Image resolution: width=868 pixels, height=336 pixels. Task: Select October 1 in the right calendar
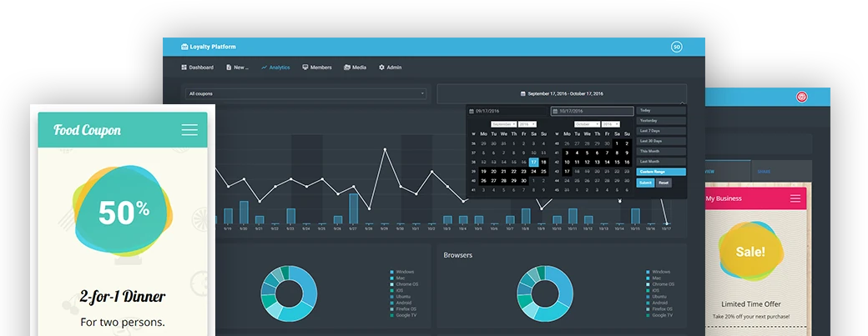(617, 143)
